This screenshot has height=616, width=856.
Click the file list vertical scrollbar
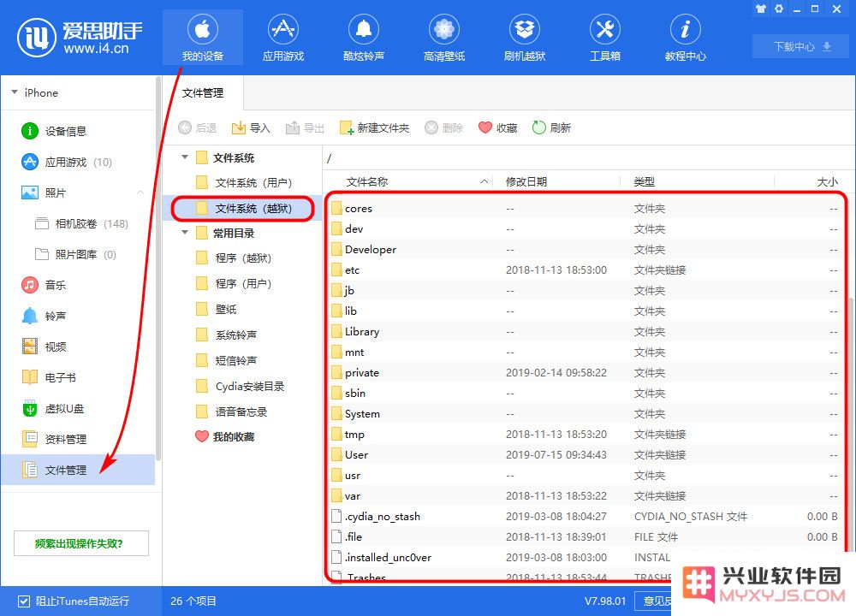852,425
